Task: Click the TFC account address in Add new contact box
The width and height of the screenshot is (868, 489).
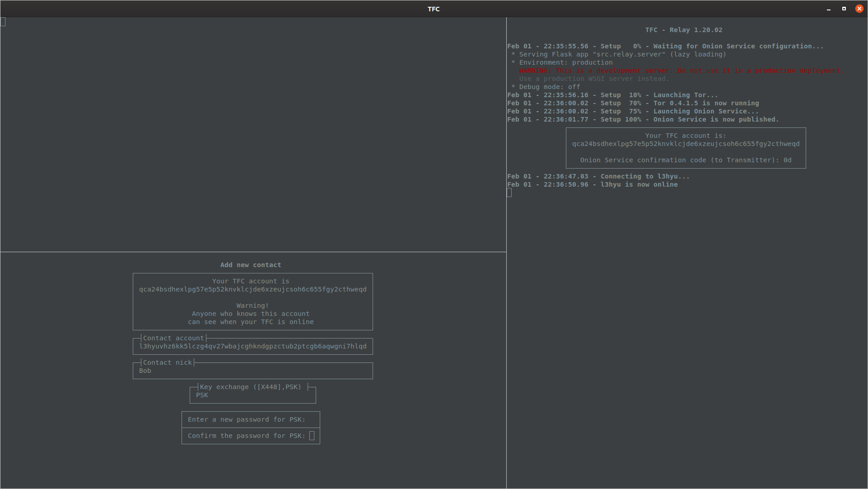Action: click(252, 289)
